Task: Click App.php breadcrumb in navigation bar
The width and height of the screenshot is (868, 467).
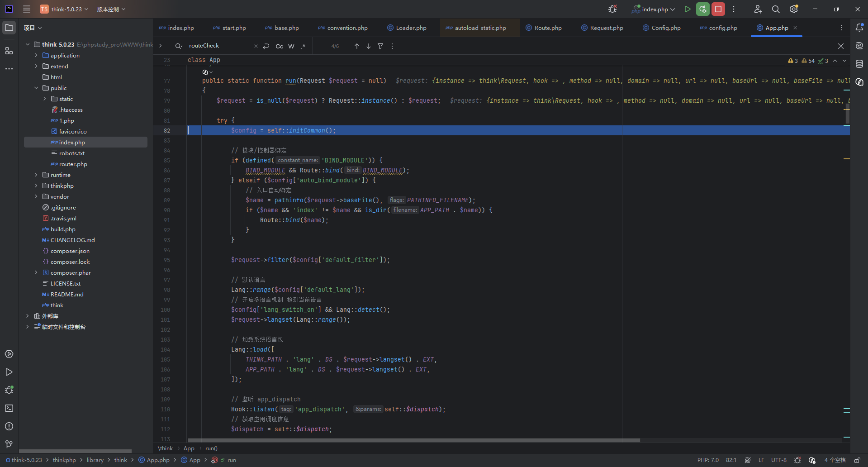Action: [x=154, y=460]
